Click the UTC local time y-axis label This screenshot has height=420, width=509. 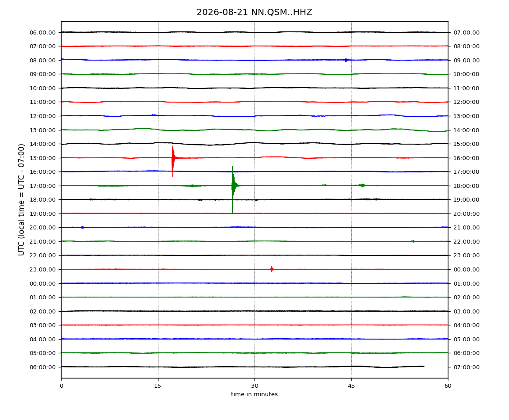point(21,199)
